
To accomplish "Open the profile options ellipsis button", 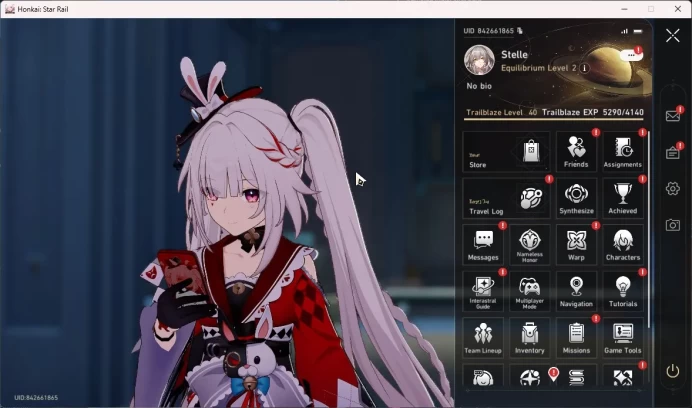I will click(x=631, y=55).
